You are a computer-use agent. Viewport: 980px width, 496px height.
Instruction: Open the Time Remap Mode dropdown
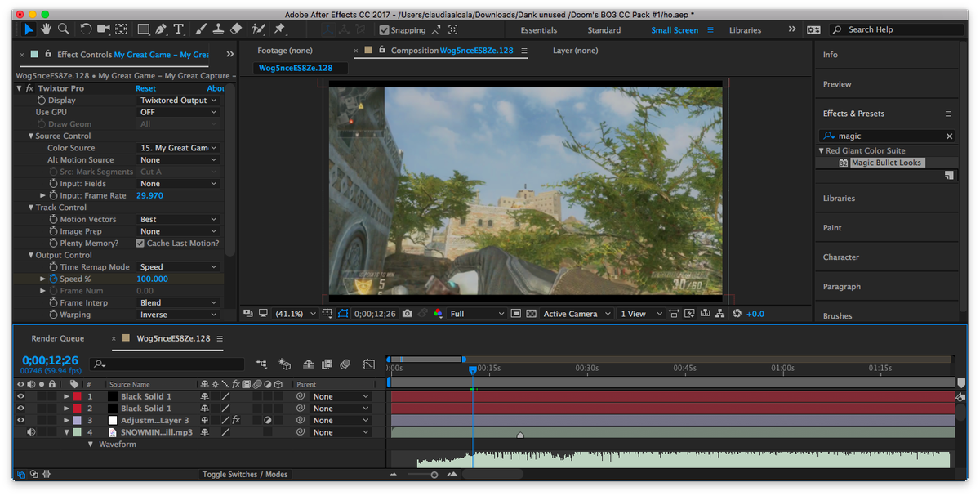[x=178, y=267]
